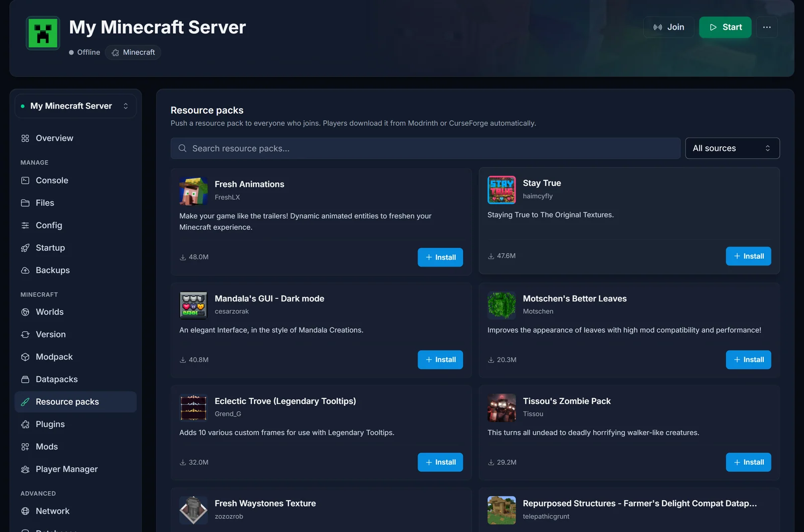Click the Stay True title
Screen dimensions: 804x532
[x=542, y=183]
